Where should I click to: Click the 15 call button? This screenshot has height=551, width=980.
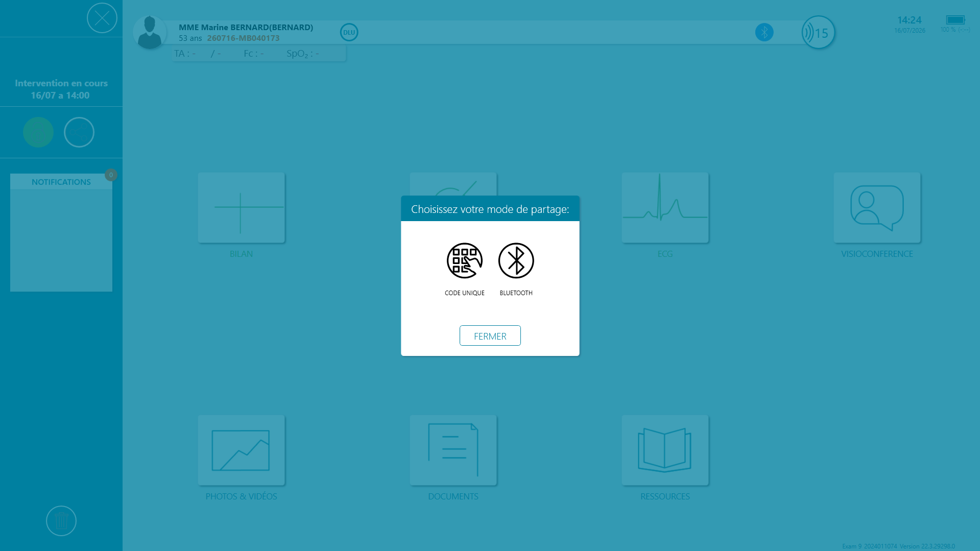pyautogui.click(x=818, y=33)
